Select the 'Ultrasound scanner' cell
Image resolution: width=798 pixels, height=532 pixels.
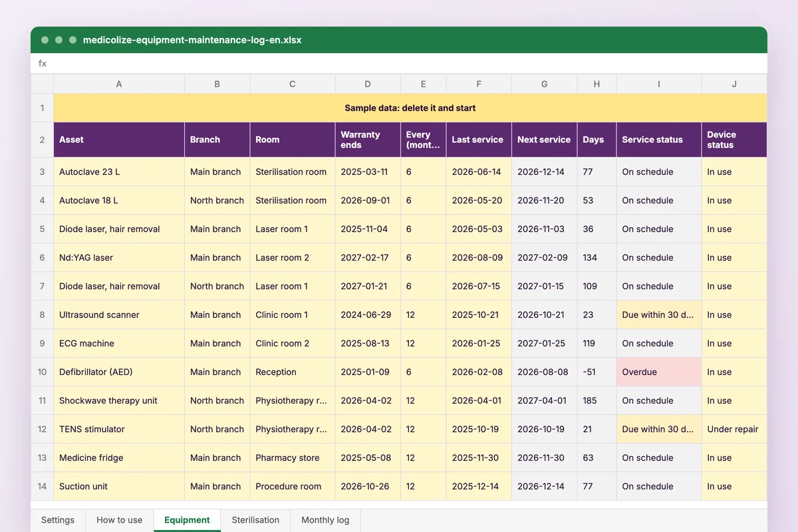pyautogui.click(x=119, y=315)
